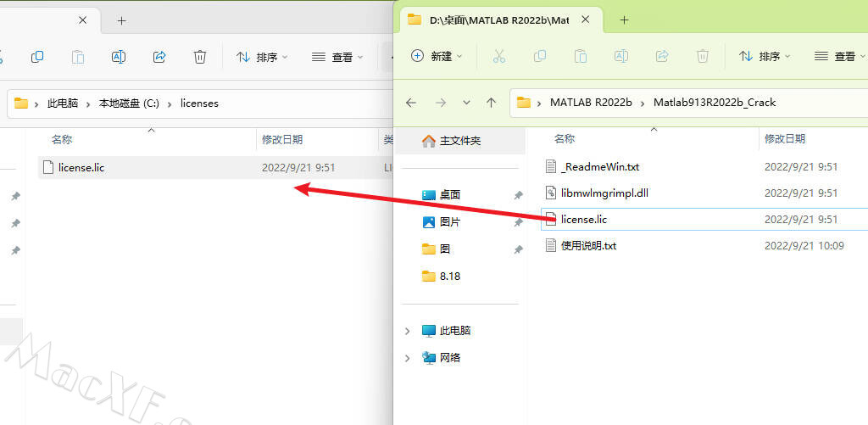Click Rename icon in left window toolbar

coord(119,57)
